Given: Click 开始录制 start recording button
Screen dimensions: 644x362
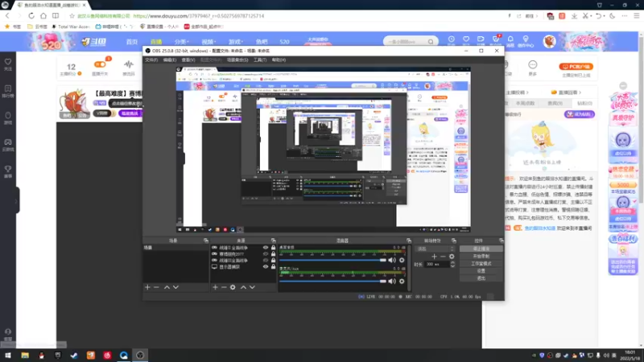Looking at the screenshot, I should point(481,256).
